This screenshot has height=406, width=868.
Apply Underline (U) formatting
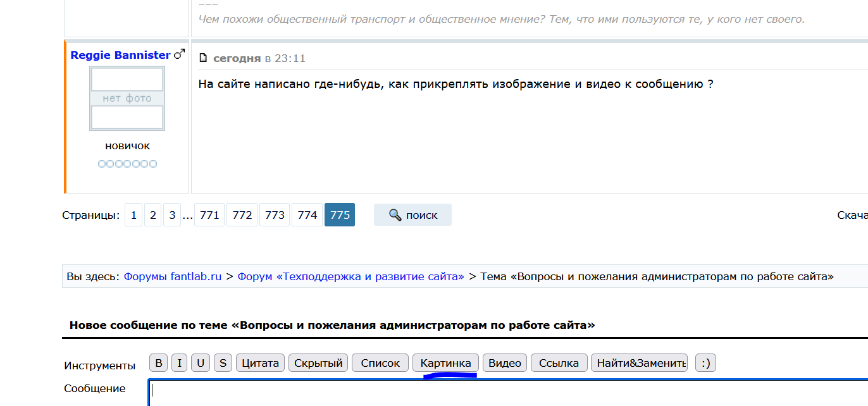coord(201,363)
